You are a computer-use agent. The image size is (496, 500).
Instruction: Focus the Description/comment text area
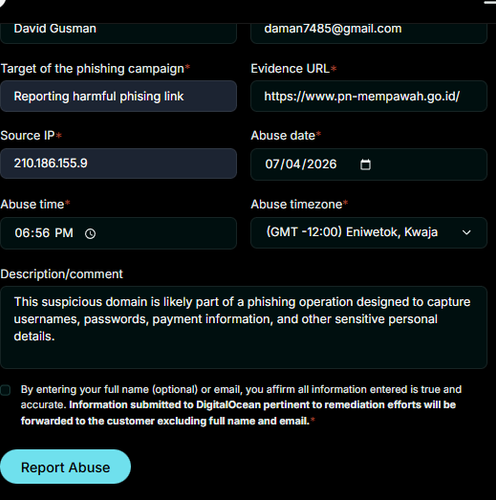[244, 327]
